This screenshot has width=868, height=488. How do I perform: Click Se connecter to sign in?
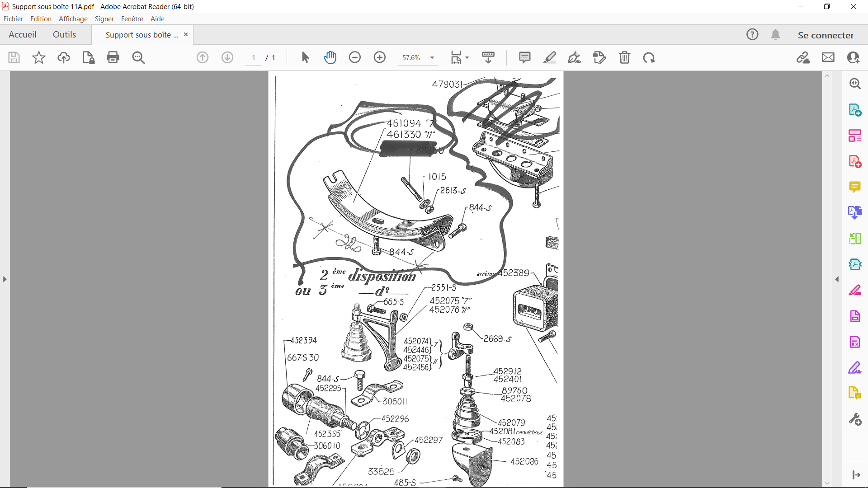coord(826,35)
